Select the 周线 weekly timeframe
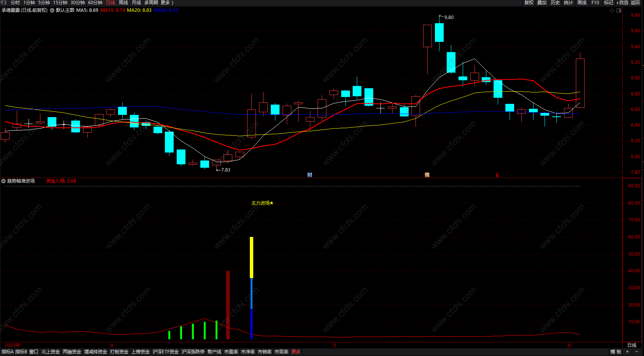The width and height of the screenshot is (644, 356). (x=123, y=3)
